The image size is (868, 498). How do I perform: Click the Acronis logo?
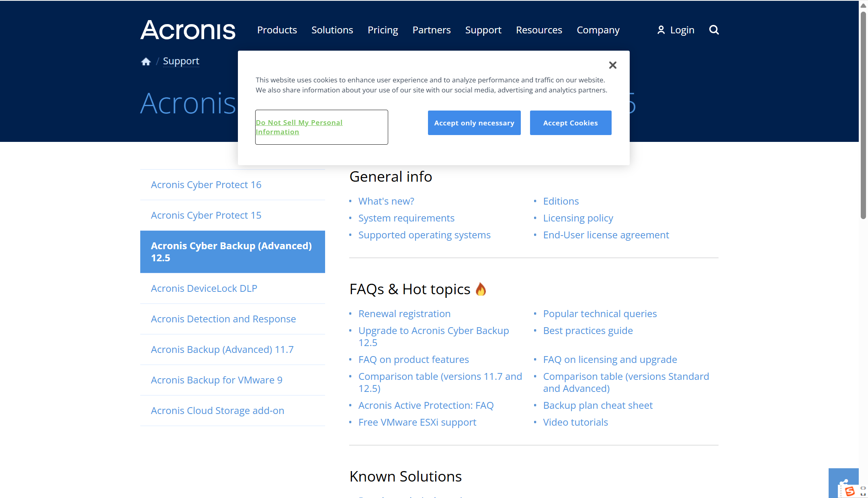tap(188, 30)
